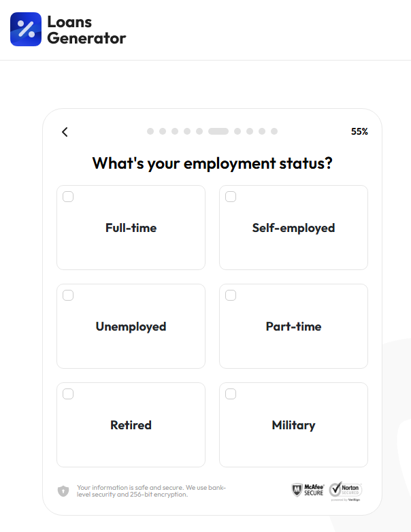
Task: Click the Norton Secured badge
Action: pos(346,491)
